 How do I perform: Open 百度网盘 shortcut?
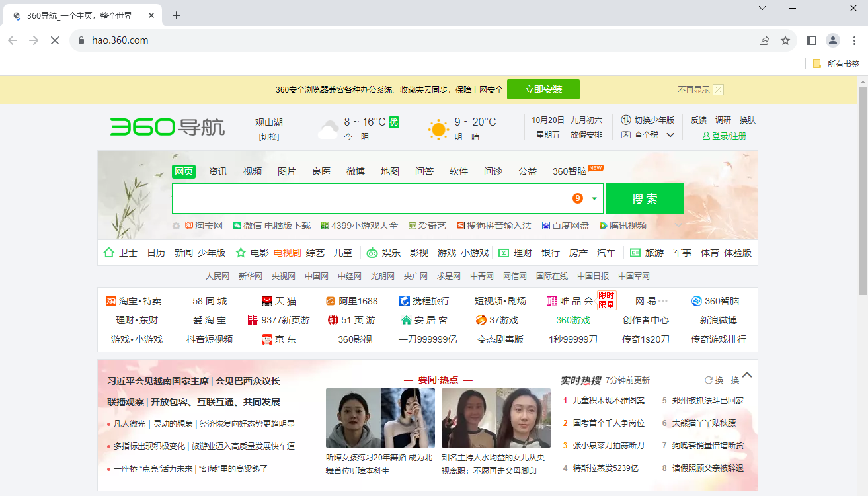tap(565, 226)
